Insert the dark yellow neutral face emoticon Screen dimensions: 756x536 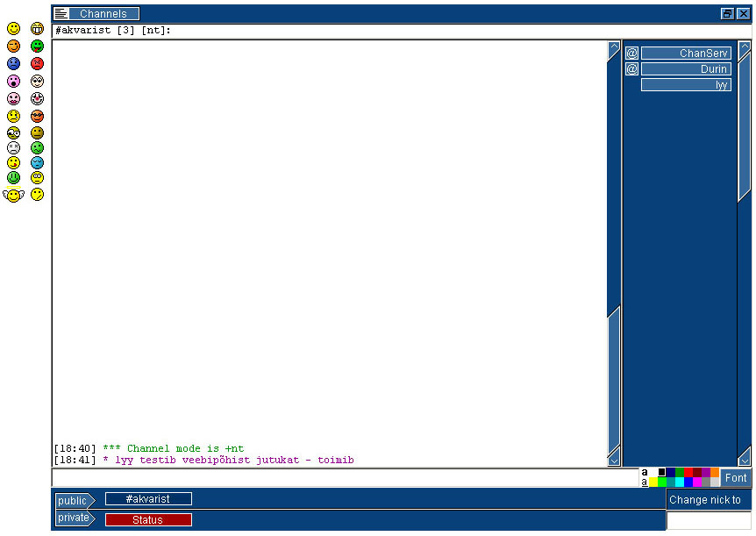tap(37, 132)
